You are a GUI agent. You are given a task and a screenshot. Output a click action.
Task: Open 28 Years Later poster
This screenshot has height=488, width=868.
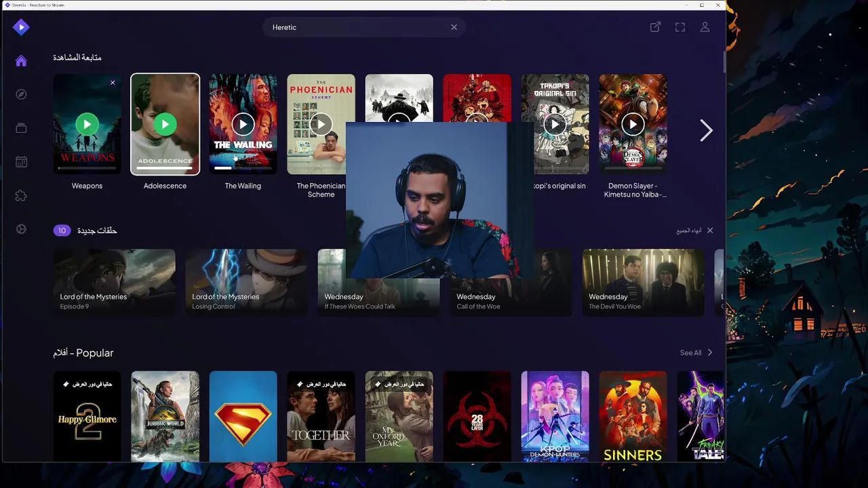477,416
